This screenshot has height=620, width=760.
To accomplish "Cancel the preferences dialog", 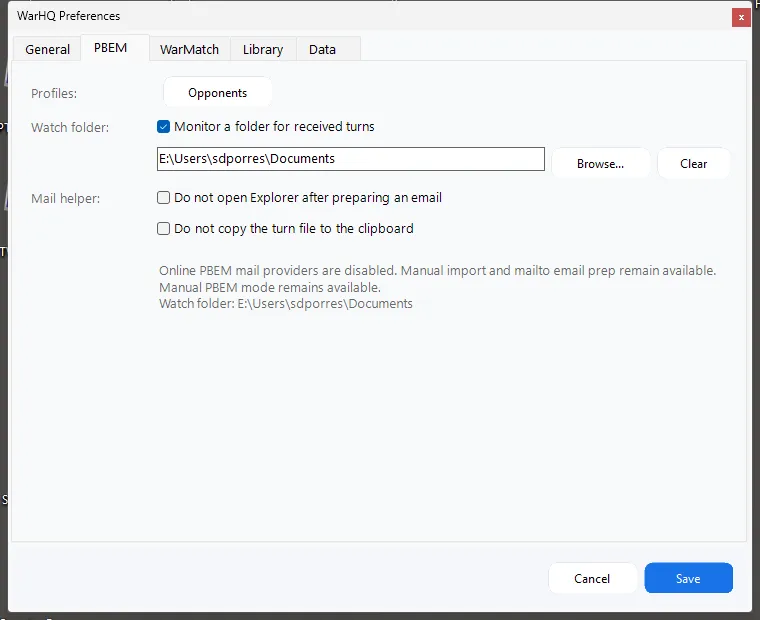I will (x=592, y=578).
